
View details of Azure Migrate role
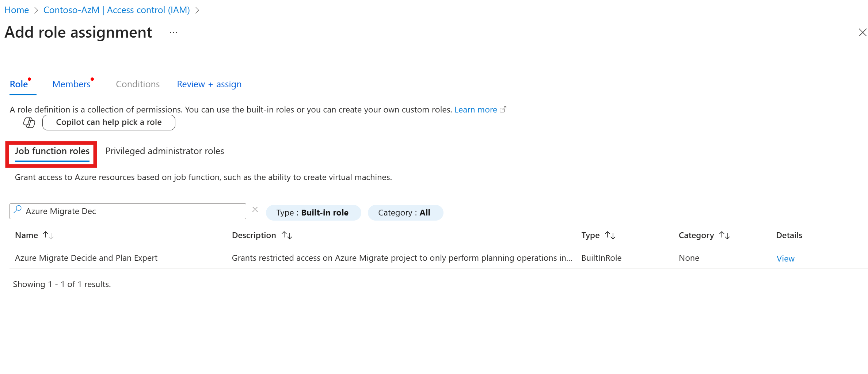click(x=785, y=259)
